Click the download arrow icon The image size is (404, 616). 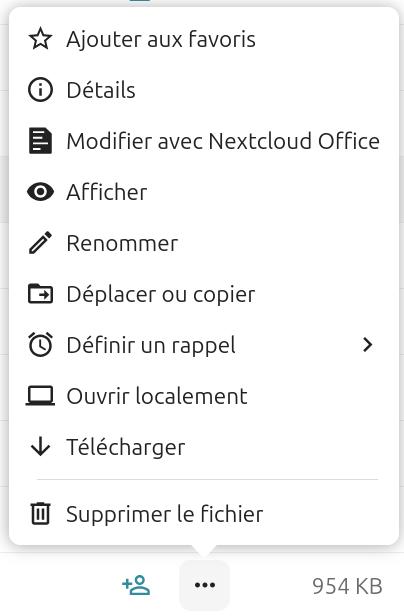click(40, 447)
